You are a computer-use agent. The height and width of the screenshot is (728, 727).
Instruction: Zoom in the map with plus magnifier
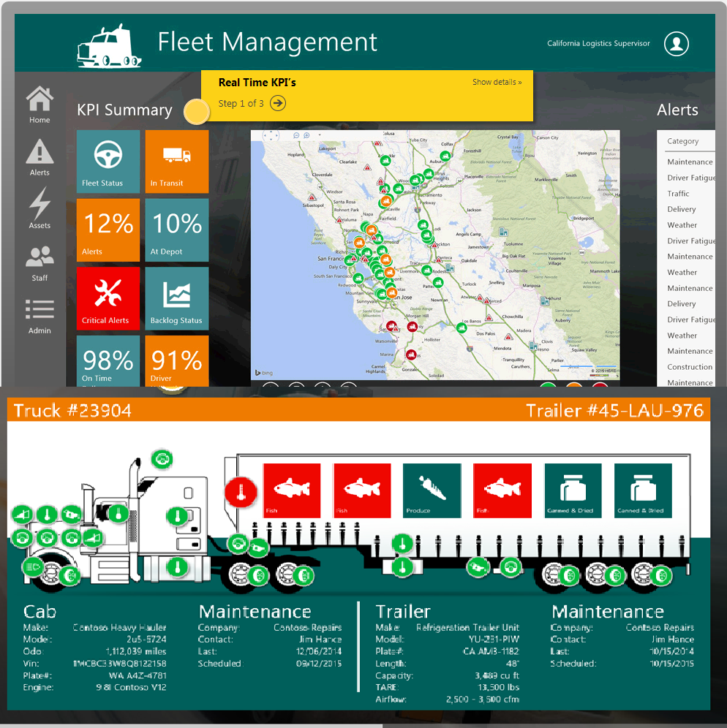306,135
